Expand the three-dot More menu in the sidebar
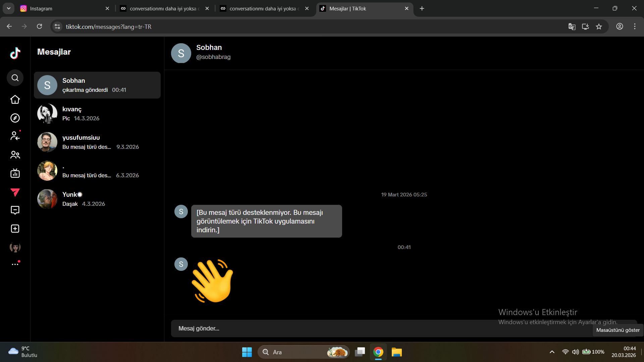644x362 pixels. tap(15, 264)
